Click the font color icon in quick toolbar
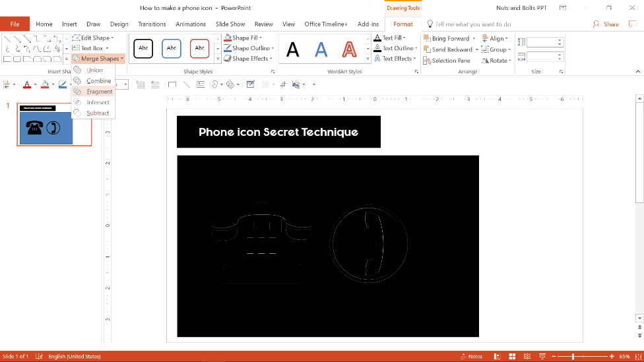Viewport: 644px width, 362px height. pos(27,84)
